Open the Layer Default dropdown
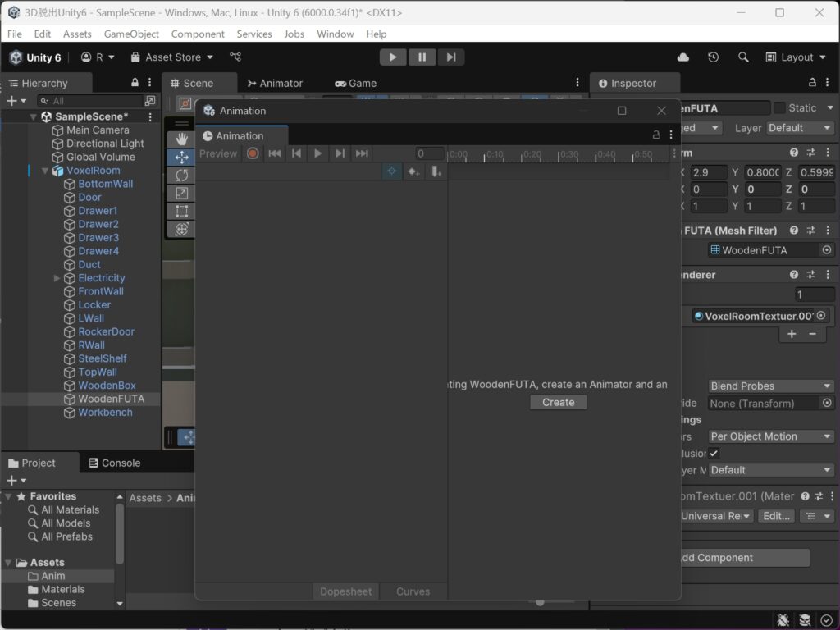This screenshot has height=630, width=840. 800,128
